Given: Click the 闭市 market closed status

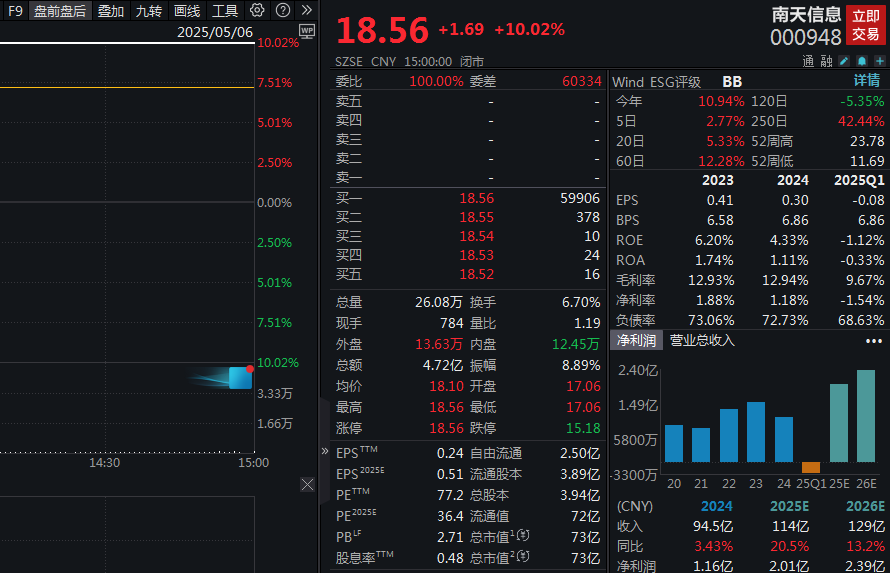Looking at the screenshot, I should point(472,61).
